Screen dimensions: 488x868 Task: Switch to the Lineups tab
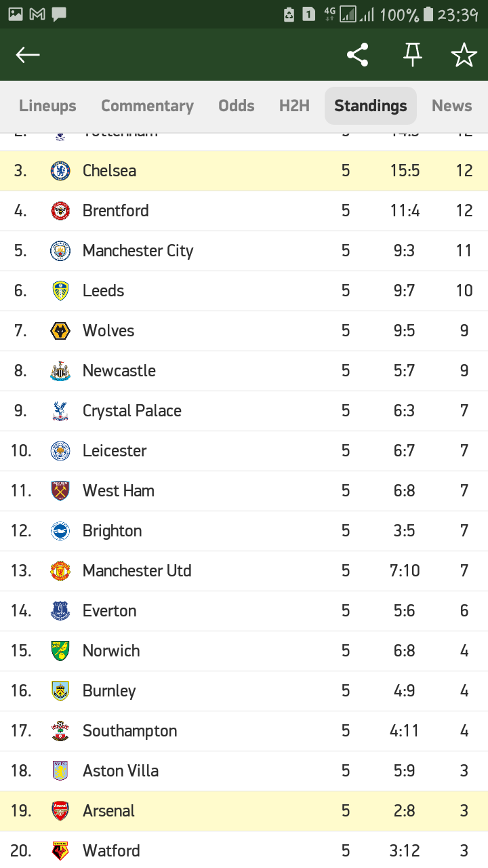[x=47, y=106]
